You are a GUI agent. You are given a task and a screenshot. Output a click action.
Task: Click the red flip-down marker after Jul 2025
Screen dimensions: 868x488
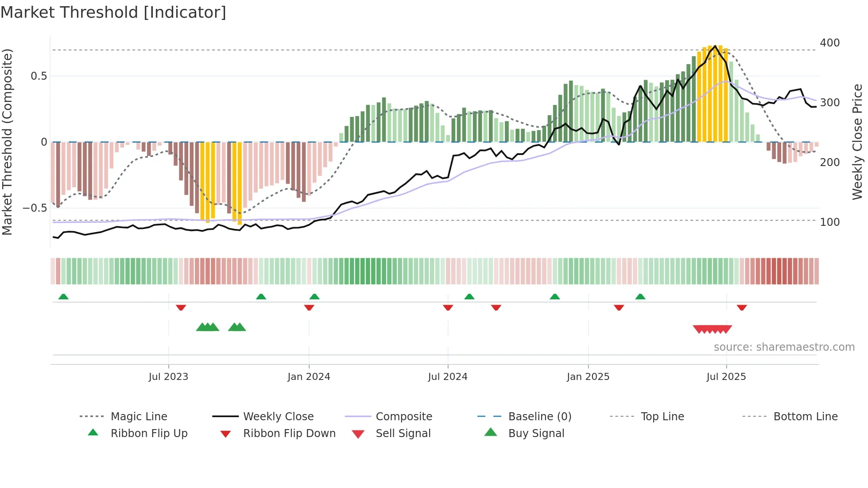(742, 307)
